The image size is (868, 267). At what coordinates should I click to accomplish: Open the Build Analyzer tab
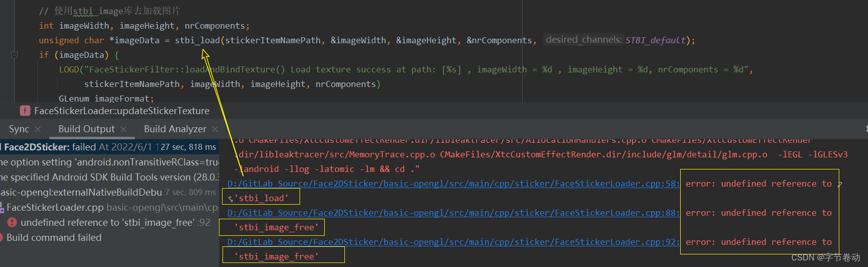tap(175, 129)
